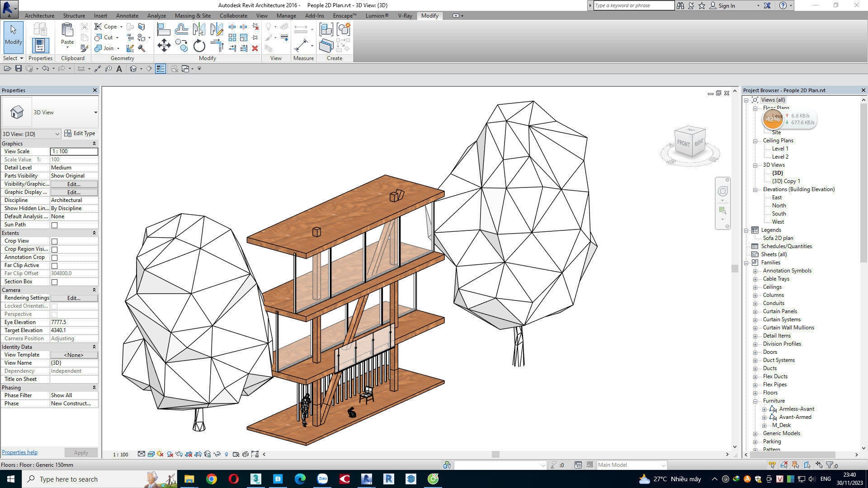Toggle Sun Path icon on view control bar
This screenshot has width=868, height=488.
coord(160,454)
